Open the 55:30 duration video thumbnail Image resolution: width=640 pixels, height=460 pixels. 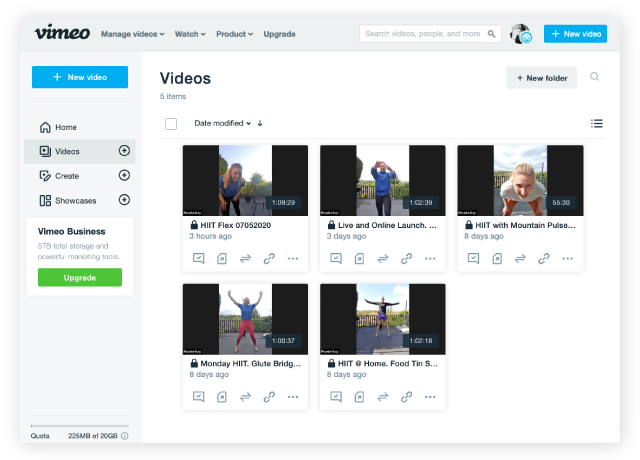(520, 180)
